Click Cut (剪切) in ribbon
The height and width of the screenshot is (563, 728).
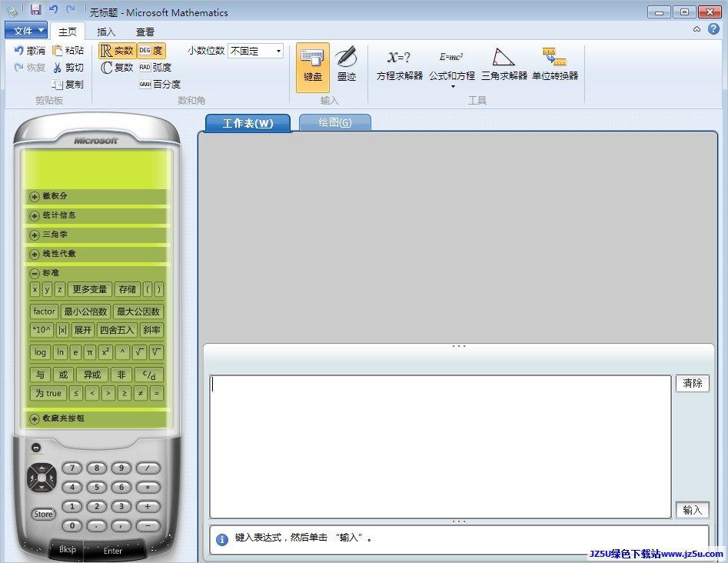tap(68, 68)
